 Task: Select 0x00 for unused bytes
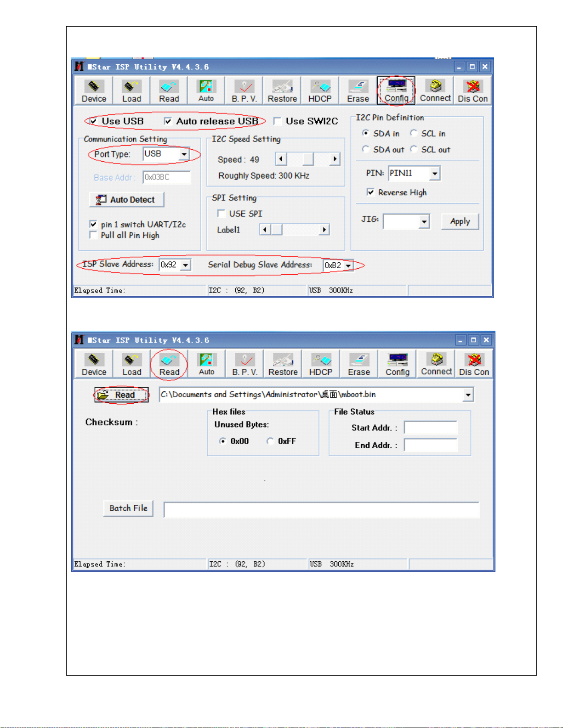(222, 441)
